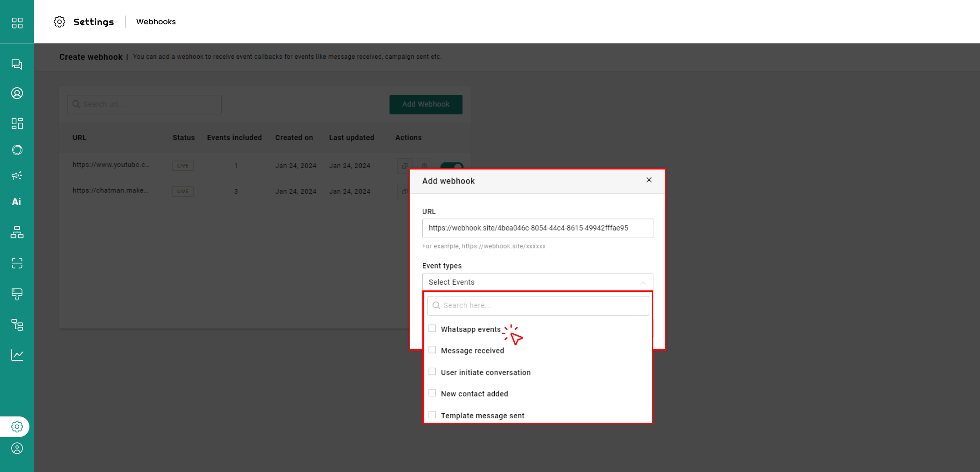Open the chat inbox sidebar icon
Screen dimensions: 980x472
click(17, 64)
